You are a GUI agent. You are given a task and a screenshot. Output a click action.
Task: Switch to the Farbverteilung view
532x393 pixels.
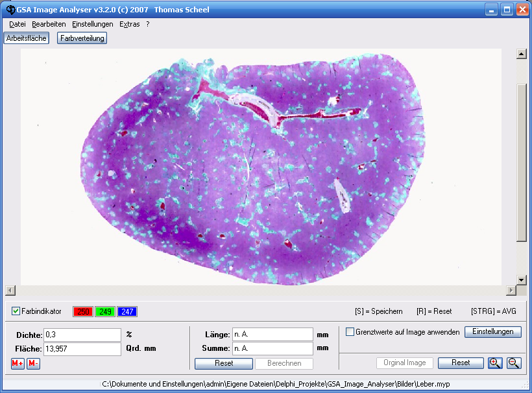[x=82, y=38]
